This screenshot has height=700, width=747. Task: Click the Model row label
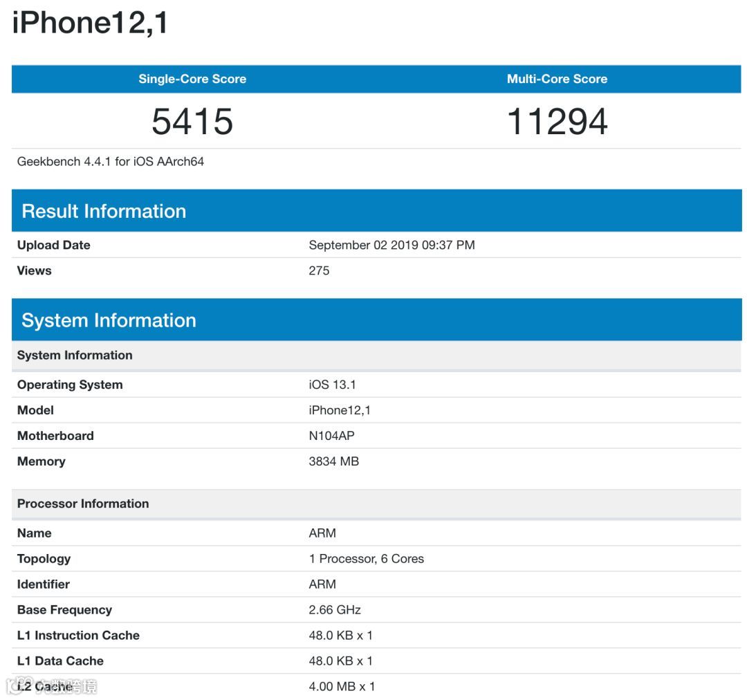point(35,410)
